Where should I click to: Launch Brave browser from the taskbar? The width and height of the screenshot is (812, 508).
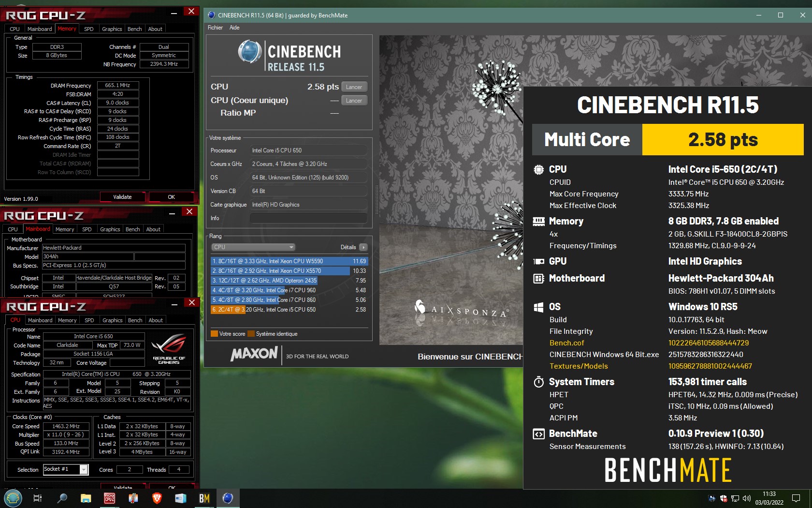click(x=157, y=498)
